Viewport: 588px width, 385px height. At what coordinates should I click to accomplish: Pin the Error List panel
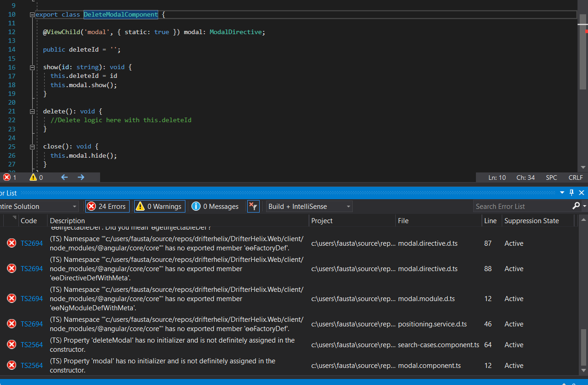point(571,193)
